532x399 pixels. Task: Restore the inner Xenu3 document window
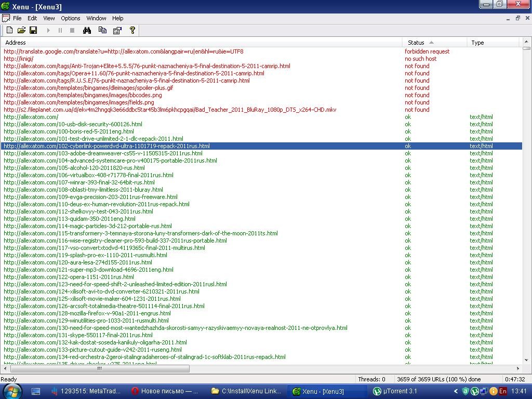518,18
